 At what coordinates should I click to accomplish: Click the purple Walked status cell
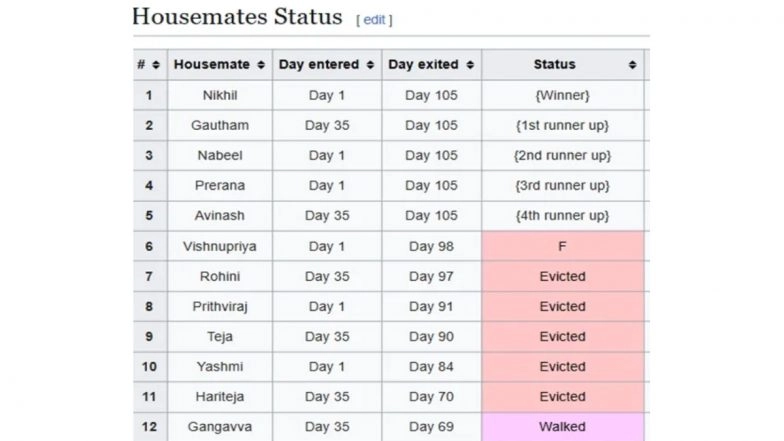(x=562, y=426)
